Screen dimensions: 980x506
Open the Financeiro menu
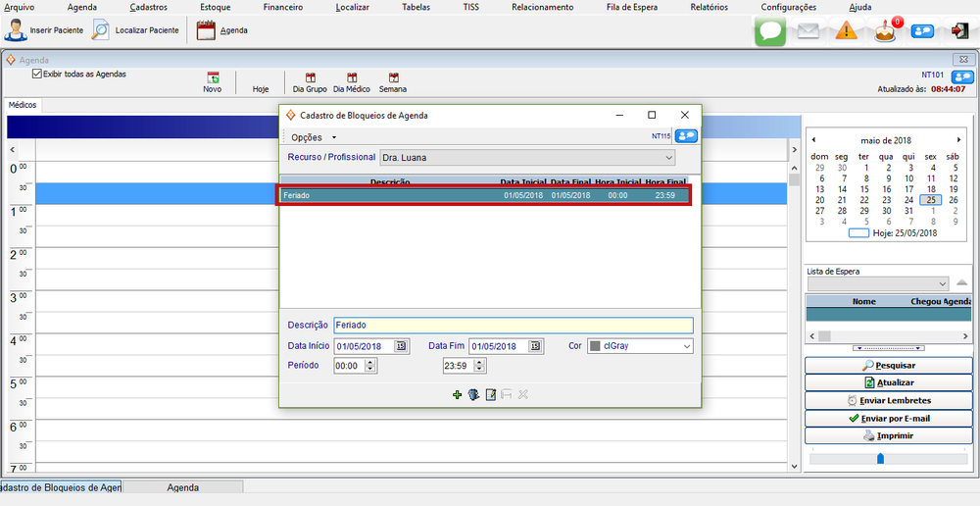283,7
